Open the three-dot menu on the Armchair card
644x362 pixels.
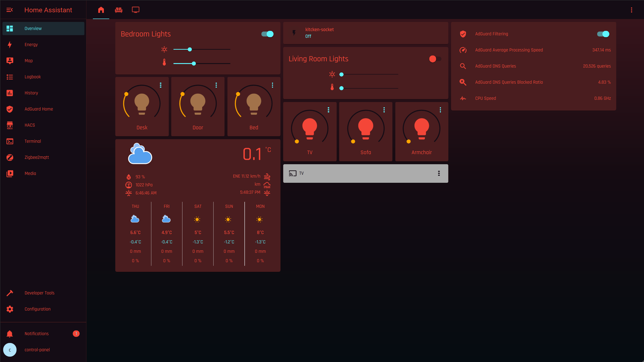tap(440, 110)
